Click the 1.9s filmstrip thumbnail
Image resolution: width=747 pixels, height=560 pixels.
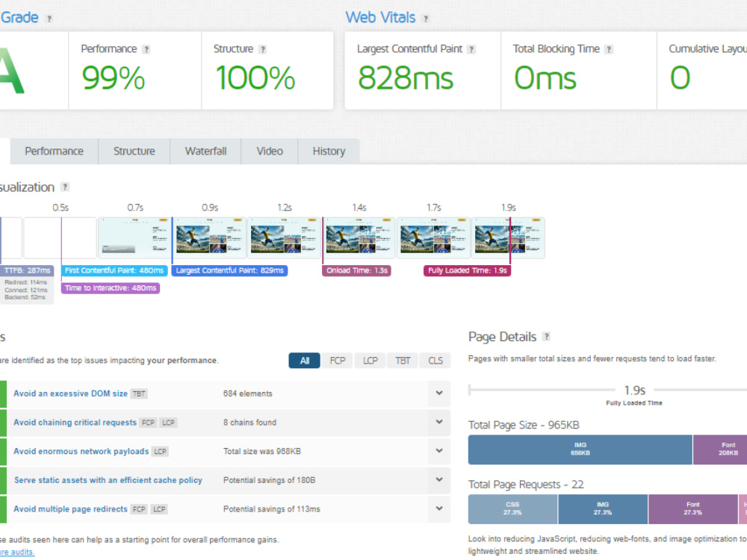508,238
